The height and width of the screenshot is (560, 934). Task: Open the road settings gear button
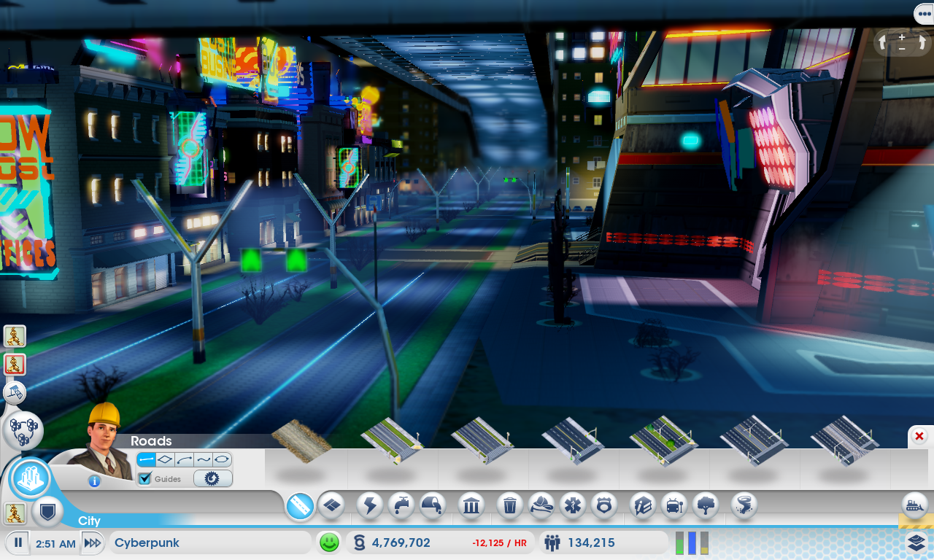(212, 479)
